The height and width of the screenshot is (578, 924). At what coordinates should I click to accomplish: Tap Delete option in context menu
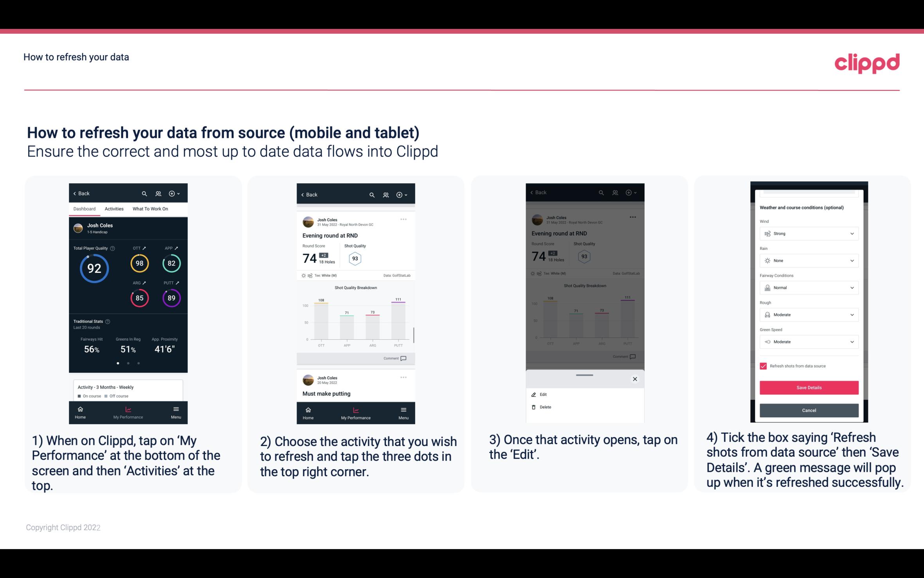click(x=546, y=406)
